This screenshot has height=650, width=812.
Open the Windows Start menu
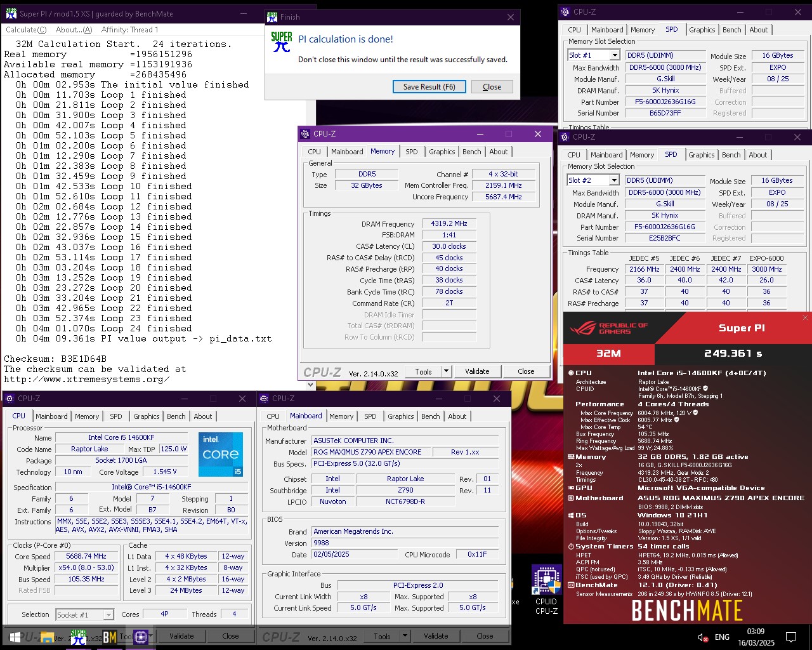[x=15, y=637]
